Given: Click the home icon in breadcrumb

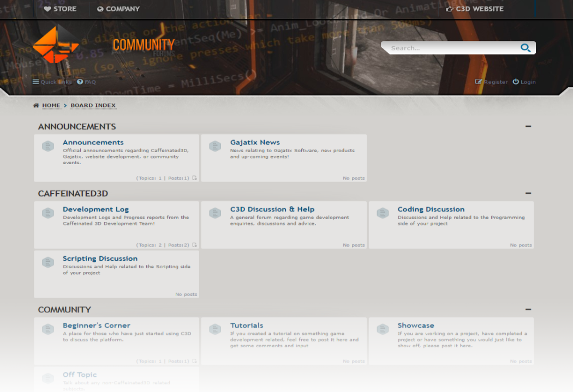Looking at the screenshot, I should pos(36,105).
